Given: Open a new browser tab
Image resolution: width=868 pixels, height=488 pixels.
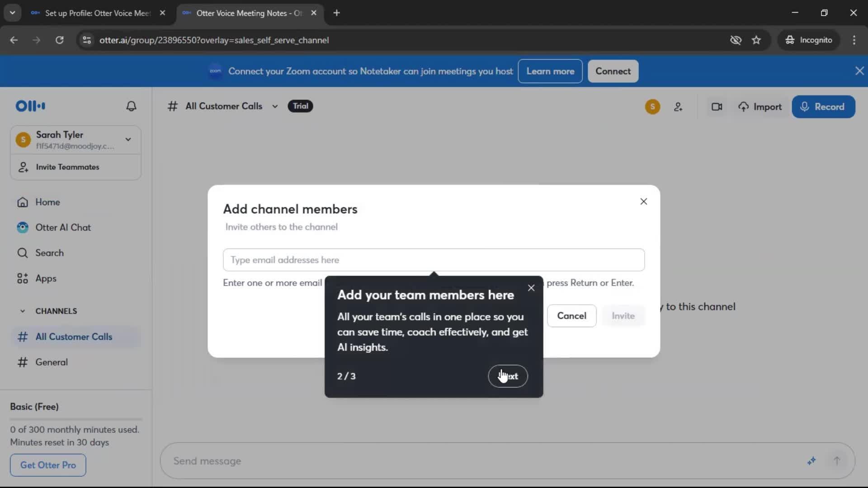Looking at the screenshot, I should point(336,13).
